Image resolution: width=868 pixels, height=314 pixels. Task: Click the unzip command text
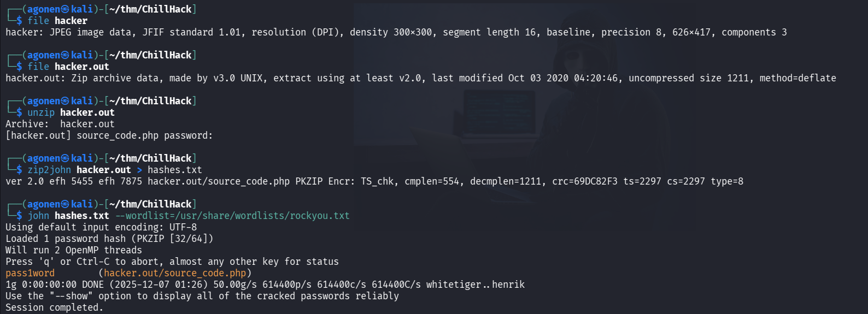(x=41, y=112)
